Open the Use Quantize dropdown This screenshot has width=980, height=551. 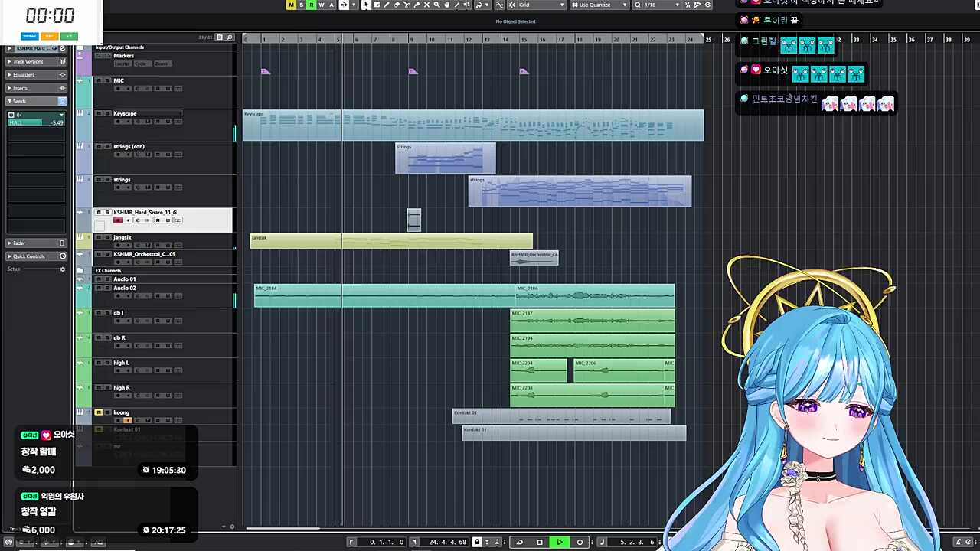[599, 5]
